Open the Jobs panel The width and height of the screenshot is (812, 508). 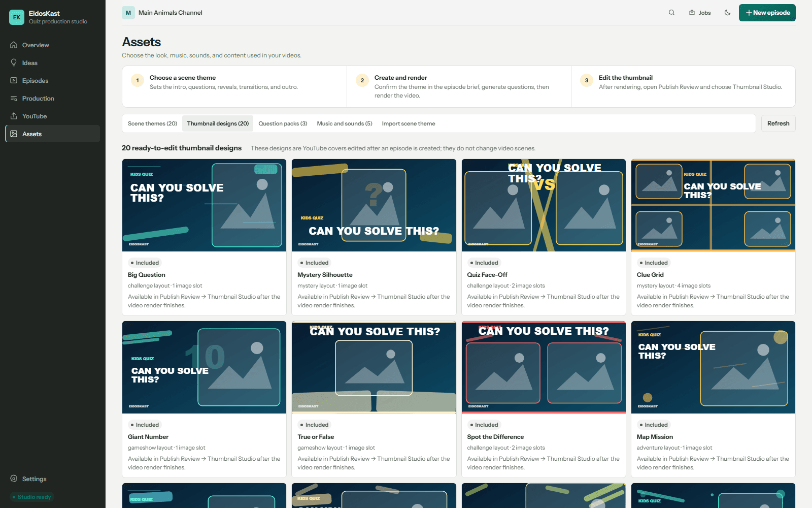pos(700,13)
